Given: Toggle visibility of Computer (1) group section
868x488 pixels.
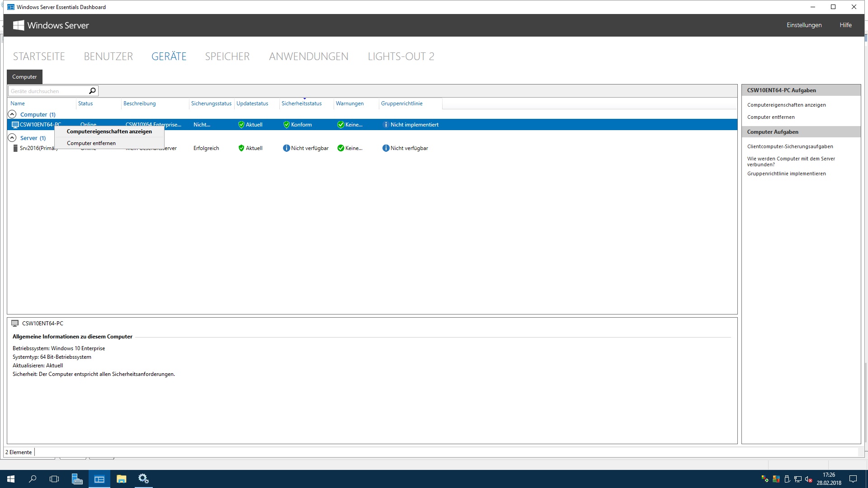Looking at the screenshot, I should pyautogui.click(x=12, y=114).
